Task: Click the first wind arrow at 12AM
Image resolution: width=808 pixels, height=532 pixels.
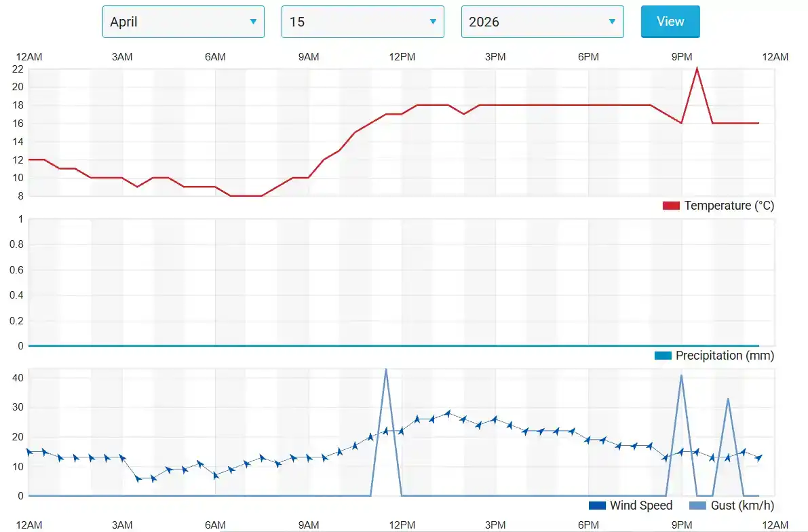Action: 29,452
